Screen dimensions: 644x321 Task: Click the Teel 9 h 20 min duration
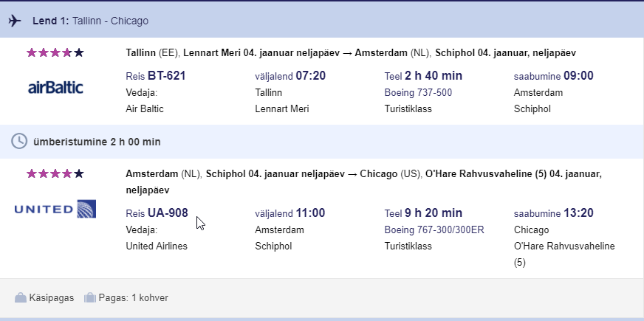(x=423, y=213)
